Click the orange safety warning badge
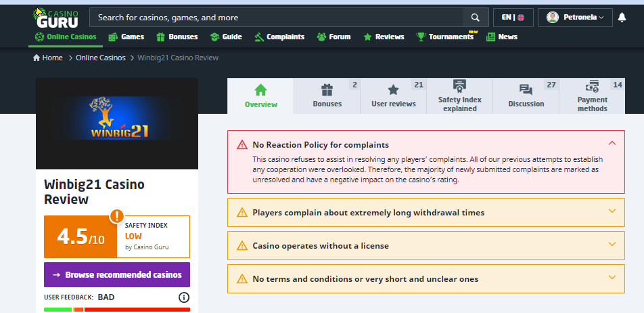Viewport: 644px width, 313px height. click(x=117, y=217)
